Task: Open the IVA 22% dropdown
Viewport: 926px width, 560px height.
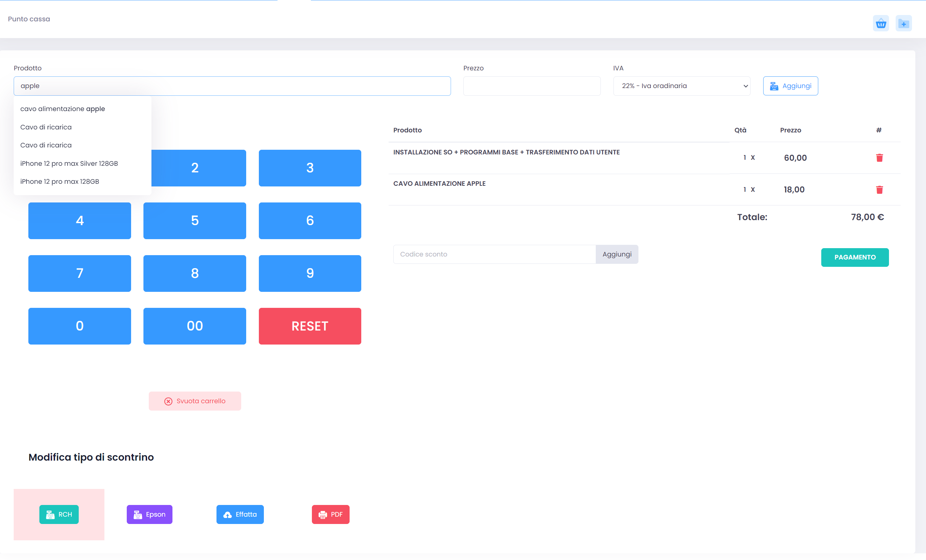Action: (681, 86)
